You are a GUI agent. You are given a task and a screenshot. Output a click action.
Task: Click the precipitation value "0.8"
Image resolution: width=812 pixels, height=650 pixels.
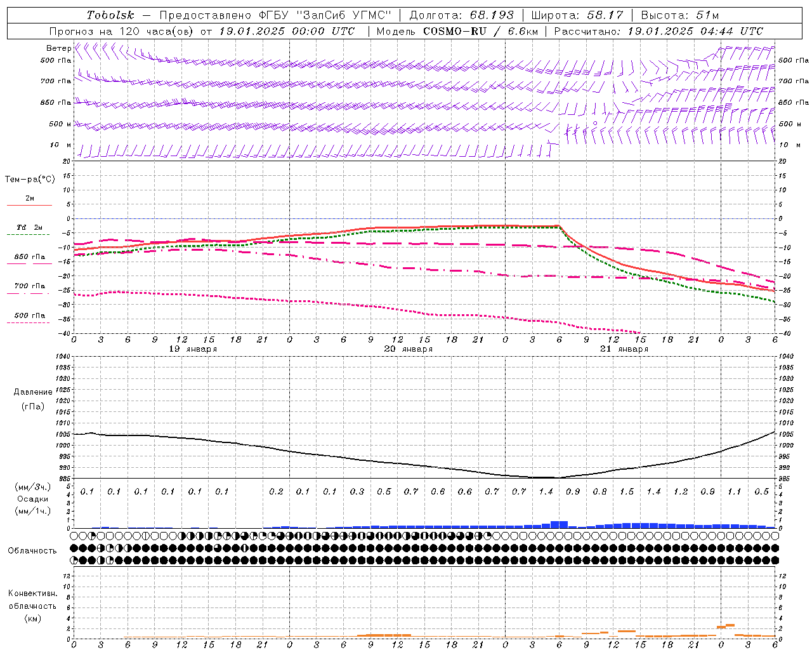coord(599,492)
